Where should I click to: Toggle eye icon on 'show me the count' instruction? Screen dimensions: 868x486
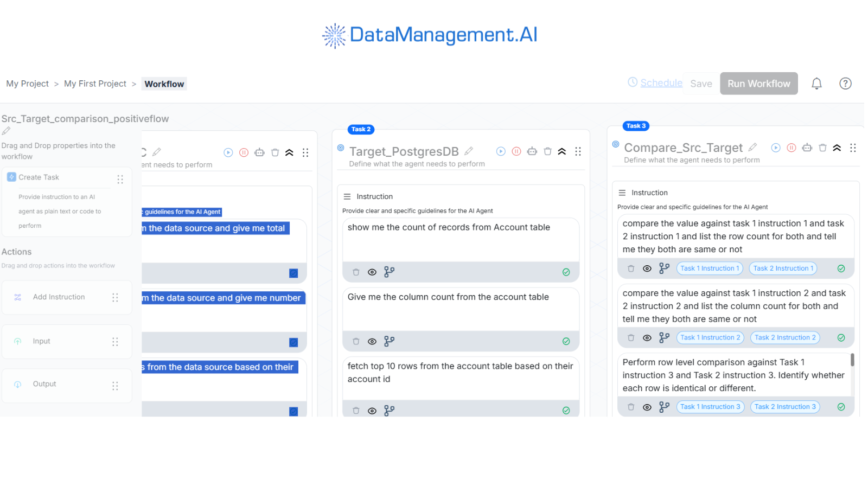[372, 272]
